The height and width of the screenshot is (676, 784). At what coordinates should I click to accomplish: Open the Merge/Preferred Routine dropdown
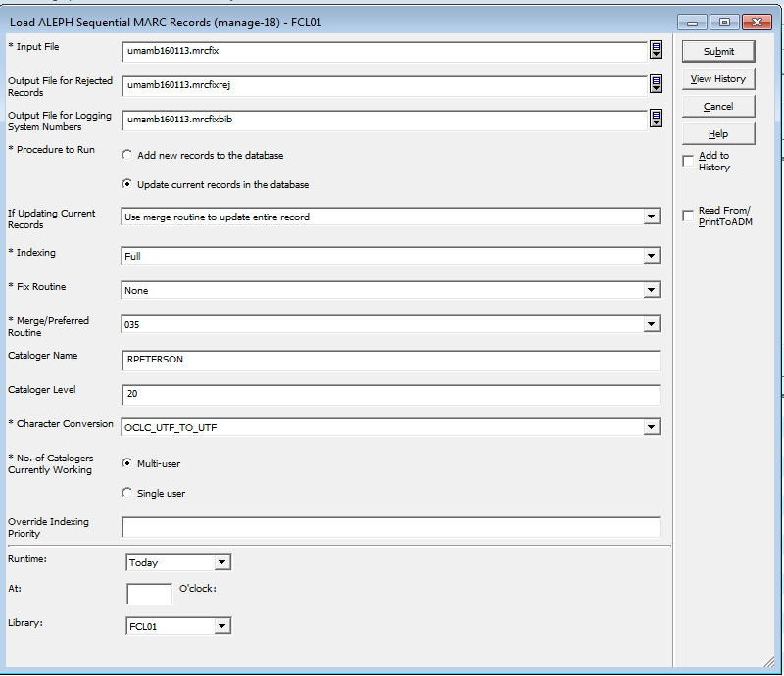(x=651, y=324)
